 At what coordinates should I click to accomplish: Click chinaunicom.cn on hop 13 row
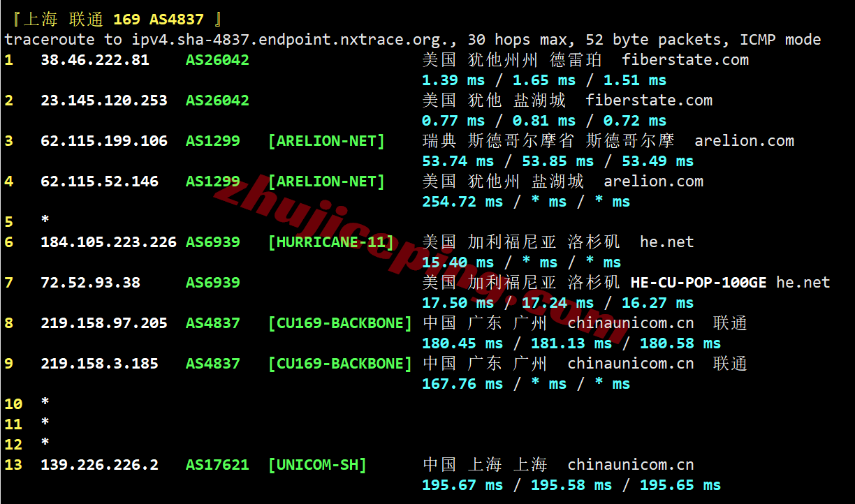pos(631,465)
